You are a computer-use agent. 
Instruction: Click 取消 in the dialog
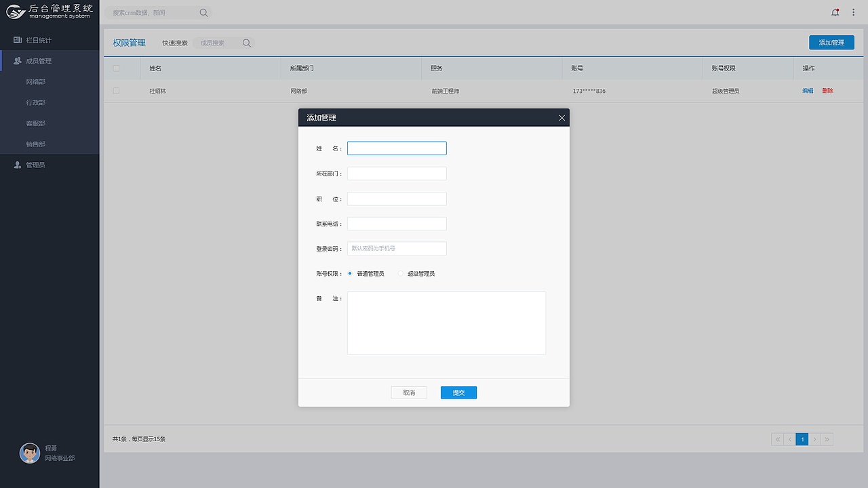(409, 392)
